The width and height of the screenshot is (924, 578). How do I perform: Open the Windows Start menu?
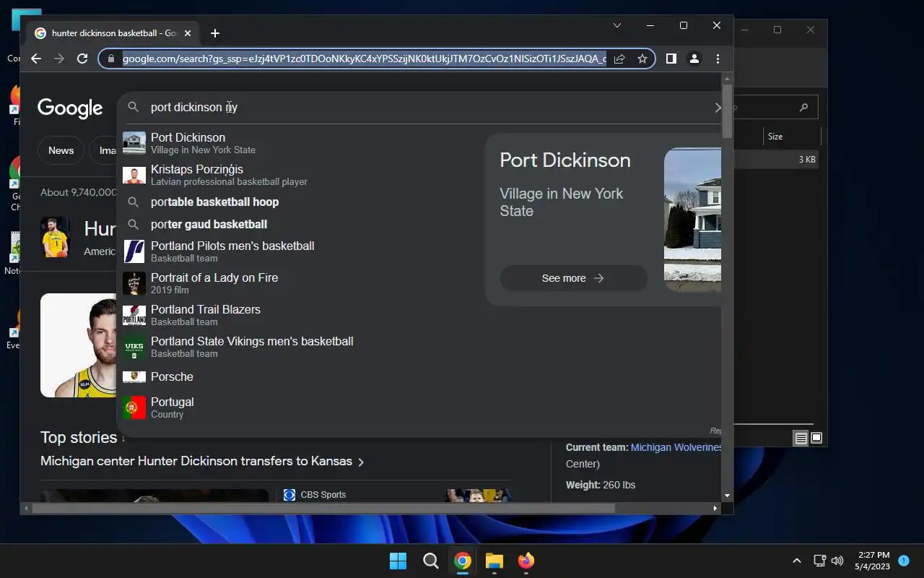[398, 561]
